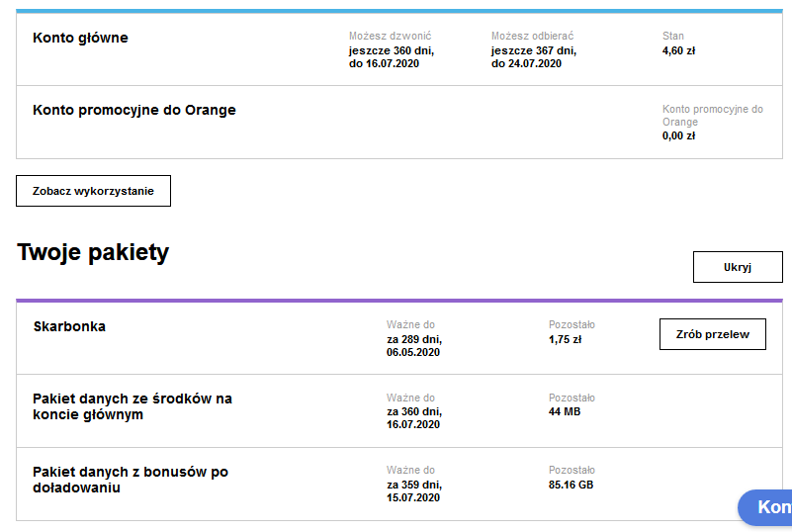Open the blue chat bubble at bottom right
Image resolution: width=792 pixels, height=532 pixels.
pos(767,507)
